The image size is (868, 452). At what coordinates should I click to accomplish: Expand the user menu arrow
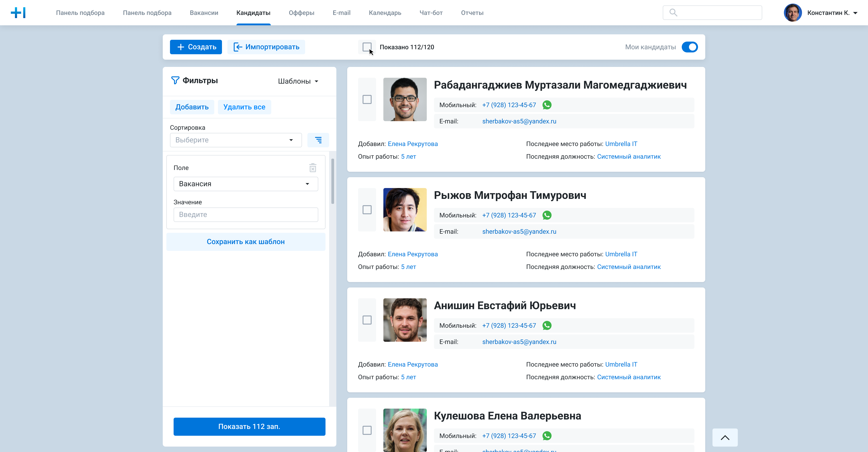(855, 13)
